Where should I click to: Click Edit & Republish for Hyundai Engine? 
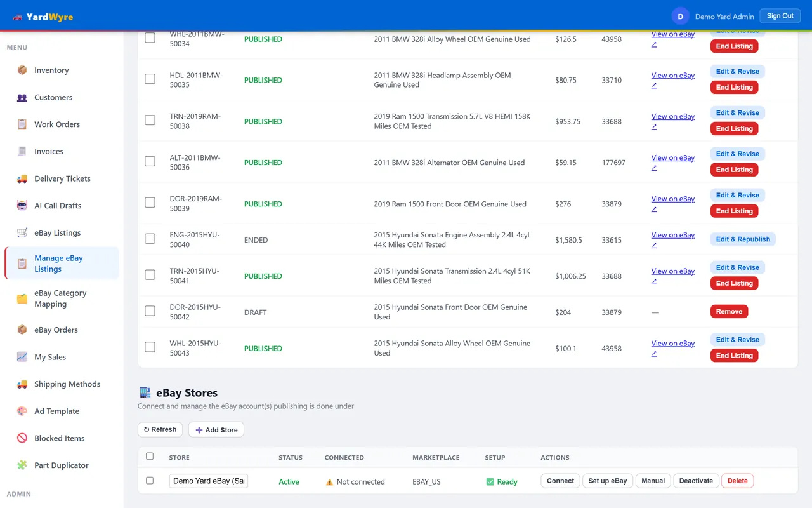click(x=743, y=239)
